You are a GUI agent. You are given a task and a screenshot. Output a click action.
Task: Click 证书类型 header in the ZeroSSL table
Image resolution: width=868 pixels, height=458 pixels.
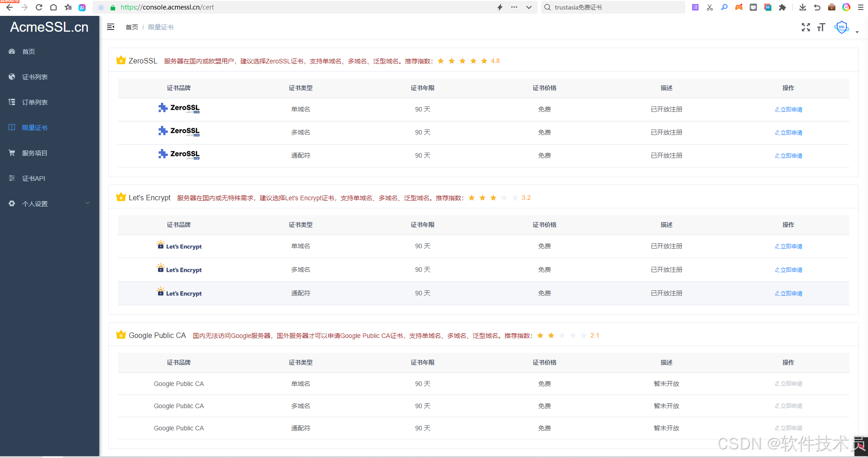coord(301,88)
